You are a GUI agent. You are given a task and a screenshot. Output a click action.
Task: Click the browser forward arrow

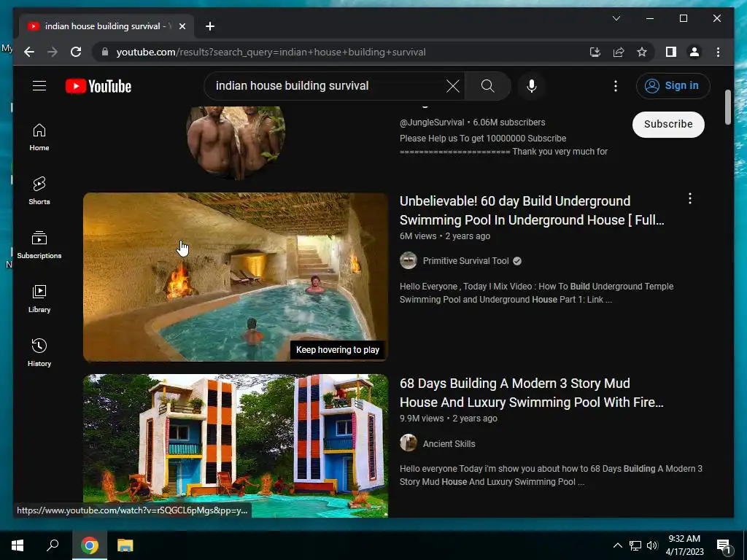click(53, 52)
